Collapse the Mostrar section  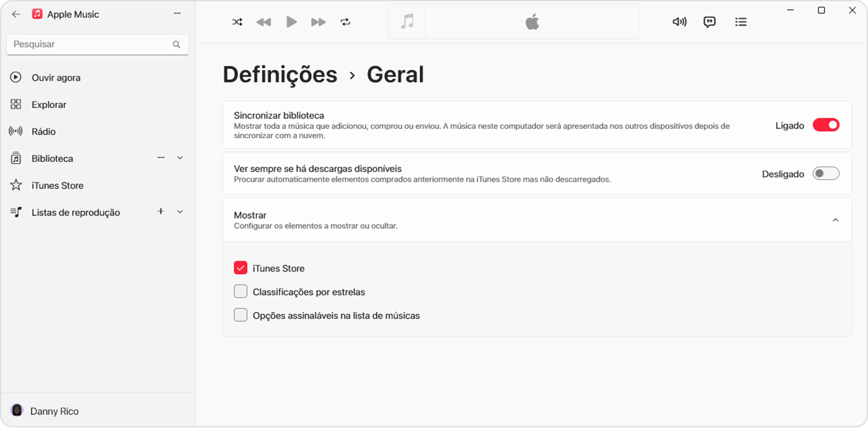(835, 220)
